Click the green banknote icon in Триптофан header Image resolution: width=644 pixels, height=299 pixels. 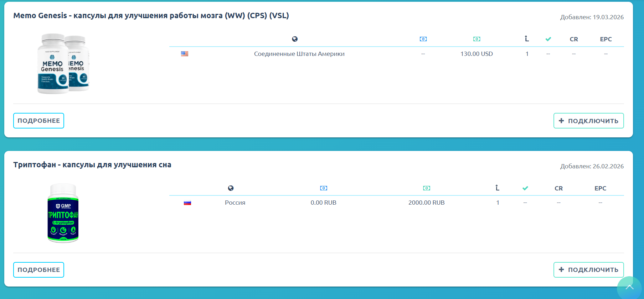(427, 188)
